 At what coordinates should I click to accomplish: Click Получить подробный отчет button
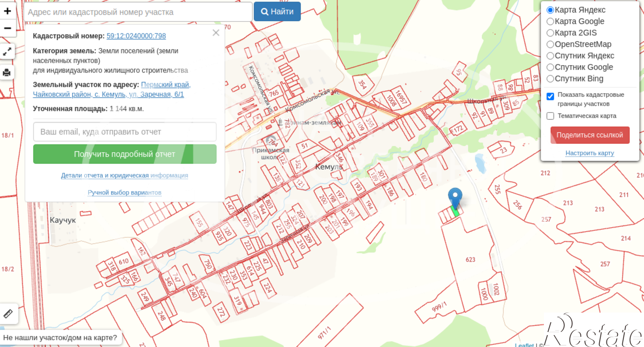[125, 154]
